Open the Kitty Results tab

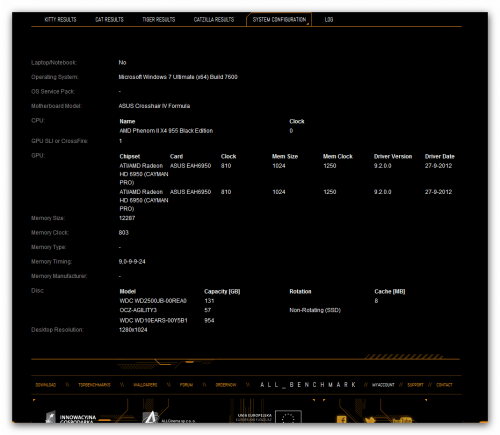60,19
